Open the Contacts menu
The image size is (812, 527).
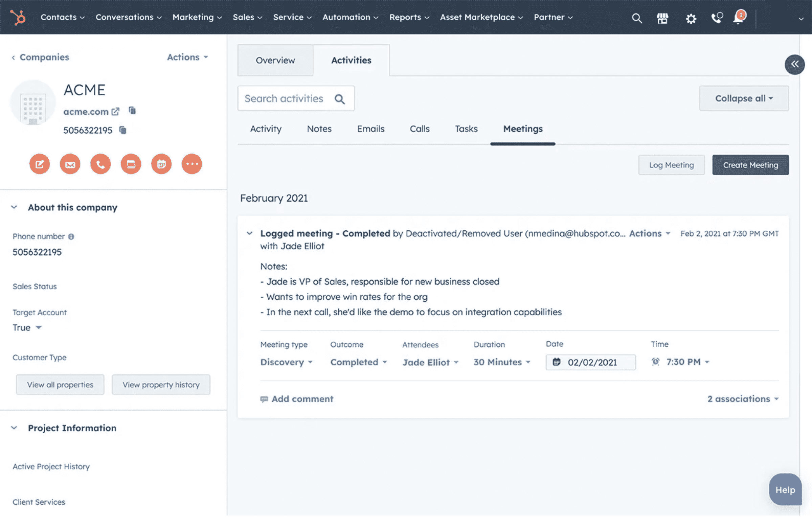tap(63, 17)
